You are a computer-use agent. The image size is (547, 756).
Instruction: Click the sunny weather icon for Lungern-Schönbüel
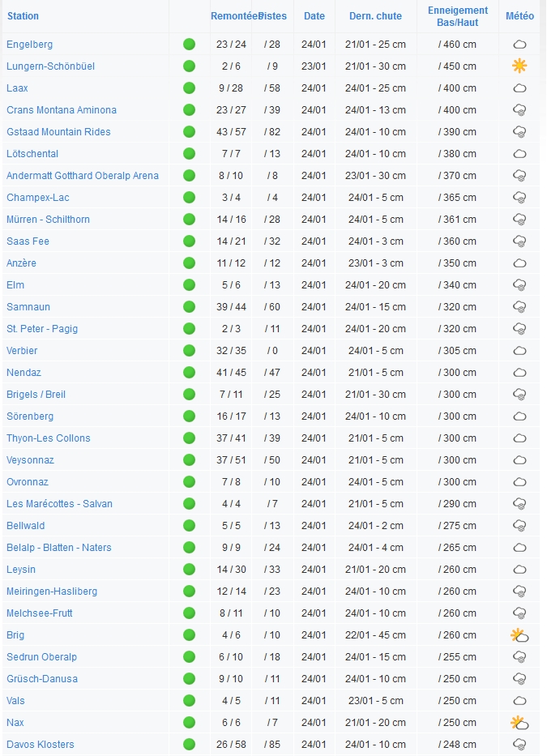tap(519, 66)
